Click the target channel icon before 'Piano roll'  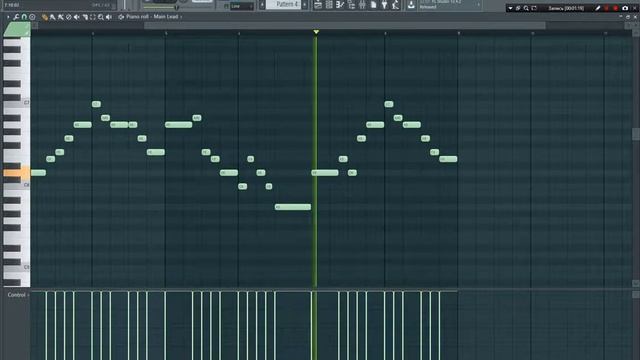121,17
